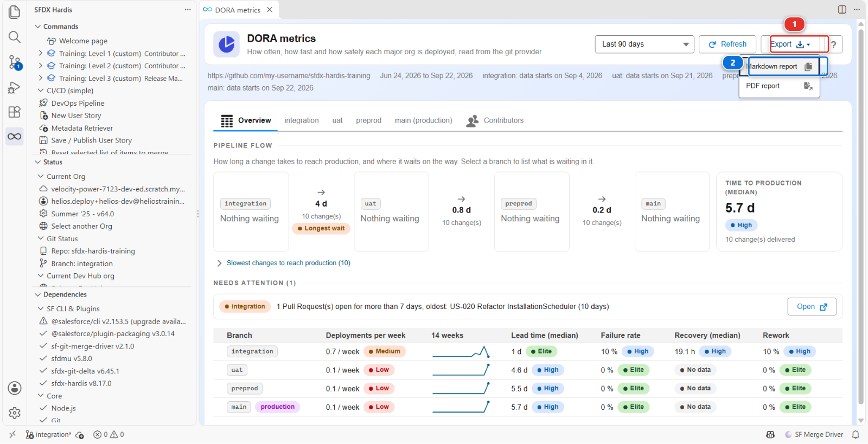Select the SFDX Hardis infinity icon in the activity bar
The height and width of the screenshot is (444, 868).
[15, 136]
